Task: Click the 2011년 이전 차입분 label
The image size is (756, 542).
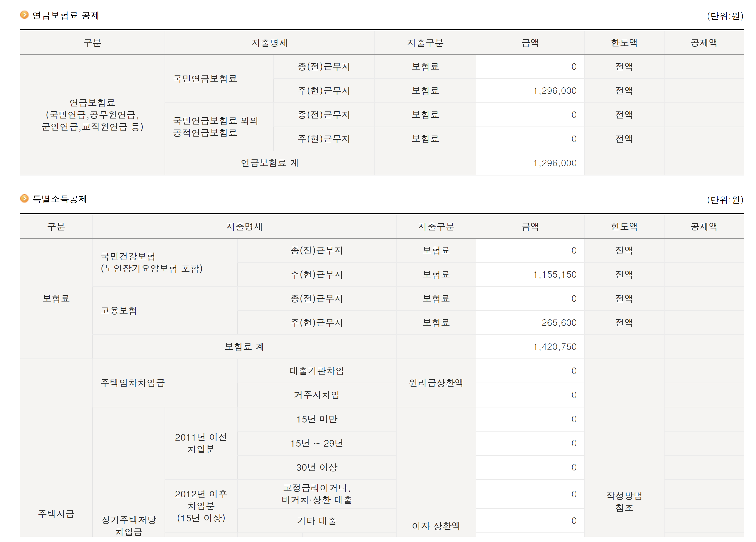Action: click(x=201, y=443)
